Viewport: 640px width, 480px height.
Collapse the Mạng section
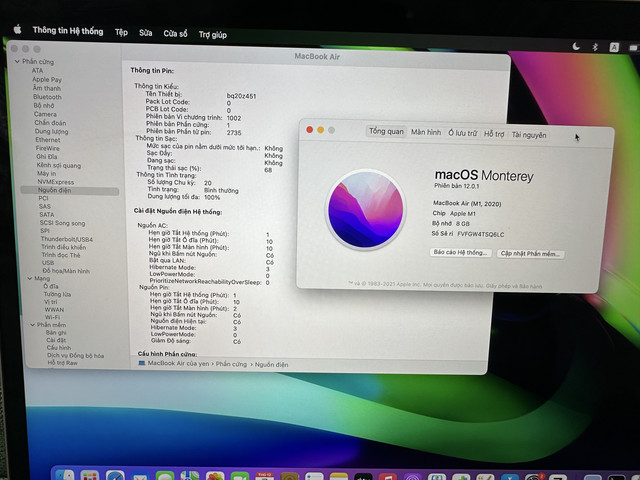[x=30, y=278]
